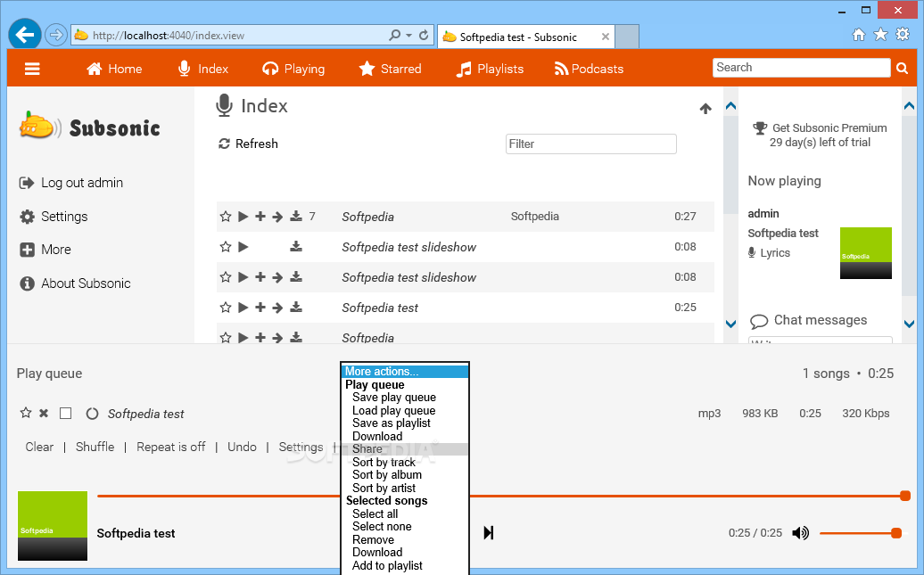Log out admin from the sidebar
924x575 pixels.
pyautogui.click(x=71, y=183)
